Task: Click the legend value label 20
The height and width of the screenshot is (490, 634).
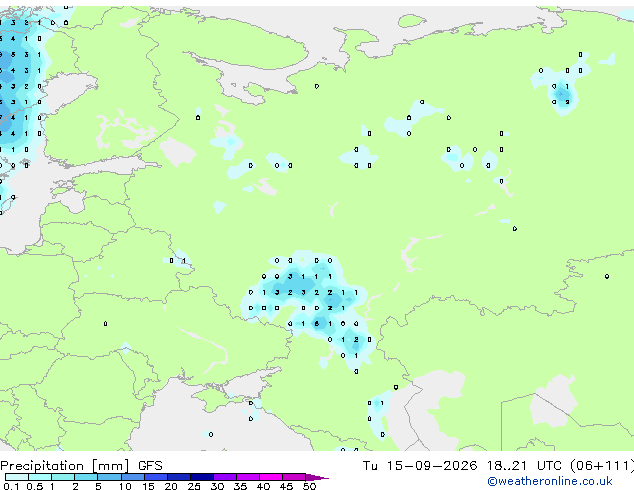Action: [x=171, y=486]
